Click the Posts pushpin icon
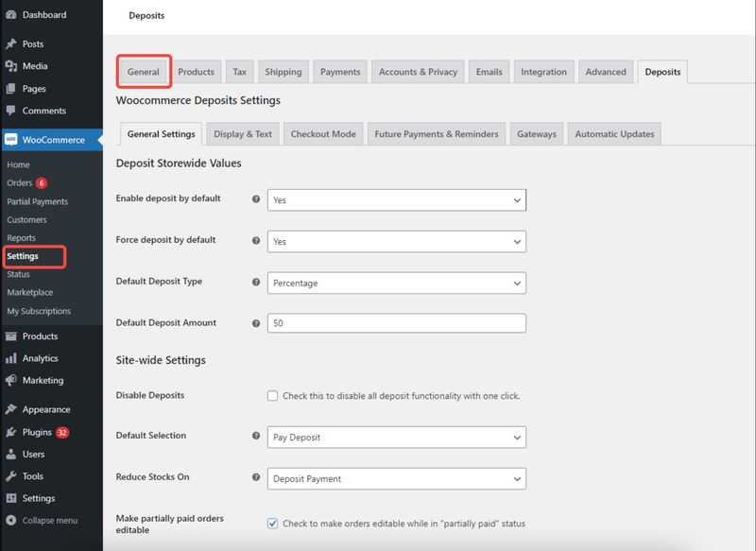Viewport: 756px width, 551px height. click(11, 43)
